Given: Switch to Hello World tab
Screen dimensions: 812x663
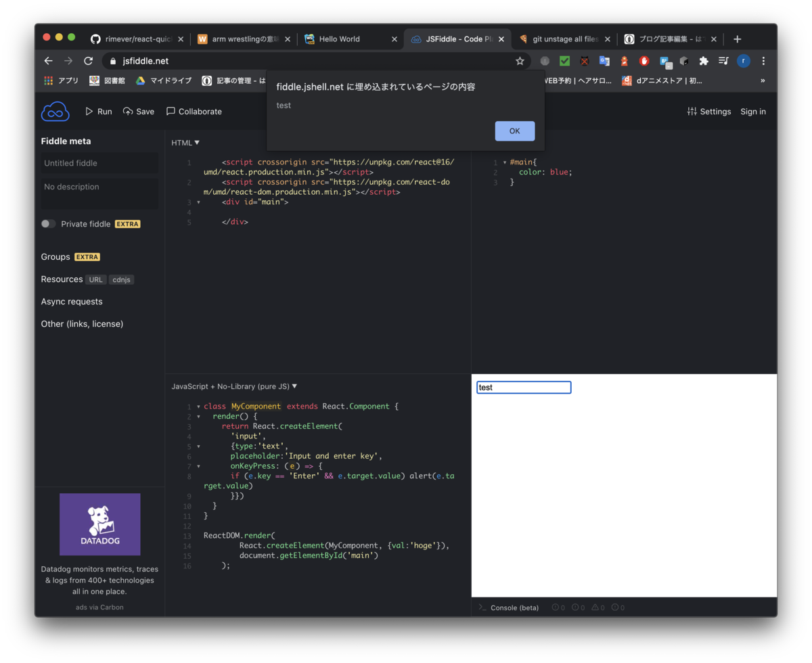Looking at the screenshot, I should (351, 39).
